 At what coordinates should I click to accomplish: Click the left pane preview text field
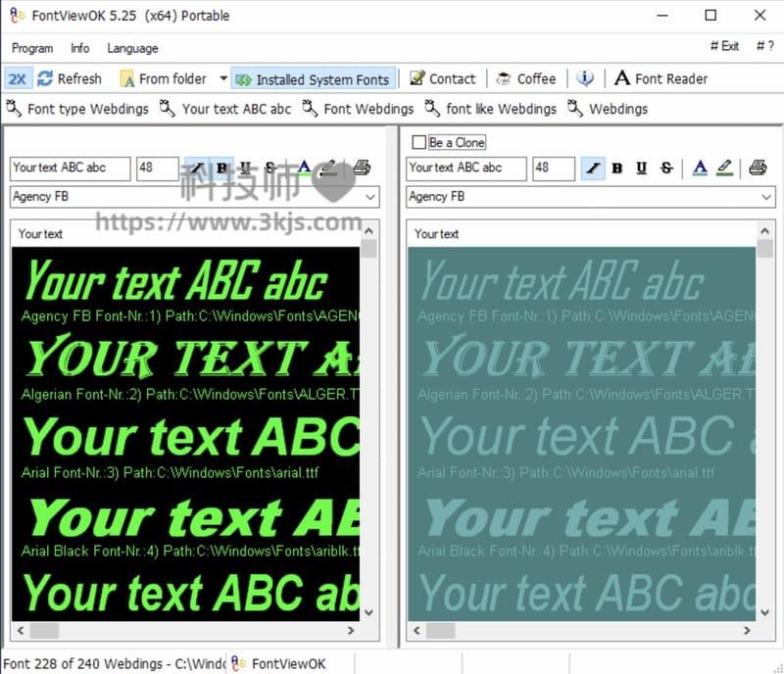(70, 168)
